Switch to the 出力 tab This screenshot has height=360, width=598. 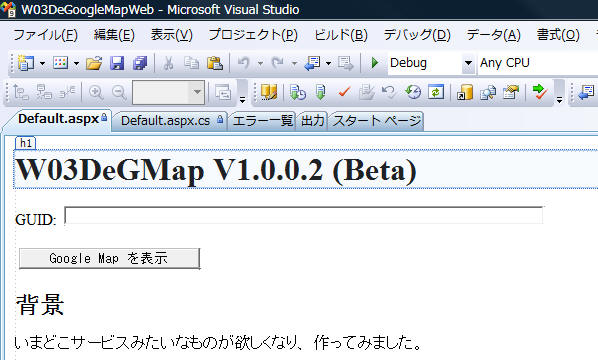[312, 121]
